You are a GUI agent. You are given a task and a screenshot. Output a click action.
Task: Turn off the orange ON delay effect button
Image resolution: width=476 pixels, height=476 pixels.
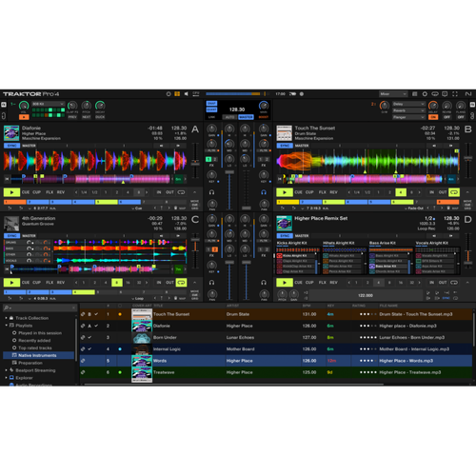433,117
